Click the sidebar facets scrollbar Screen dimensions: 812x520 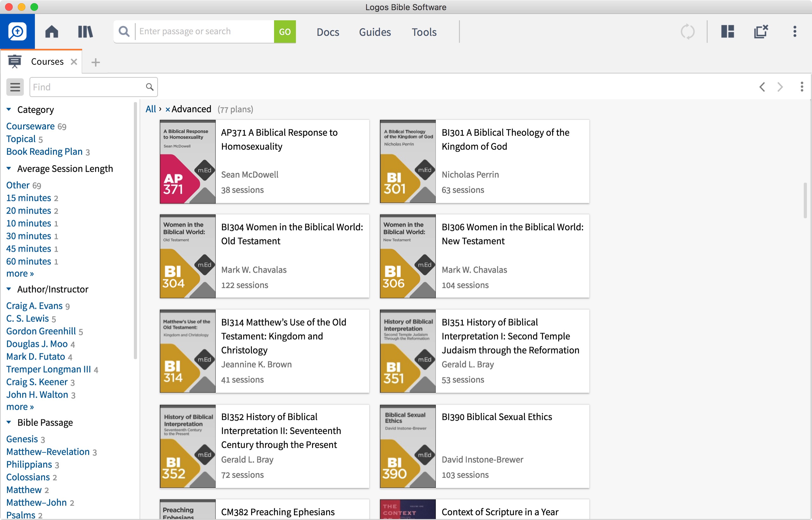coord(135,231)
